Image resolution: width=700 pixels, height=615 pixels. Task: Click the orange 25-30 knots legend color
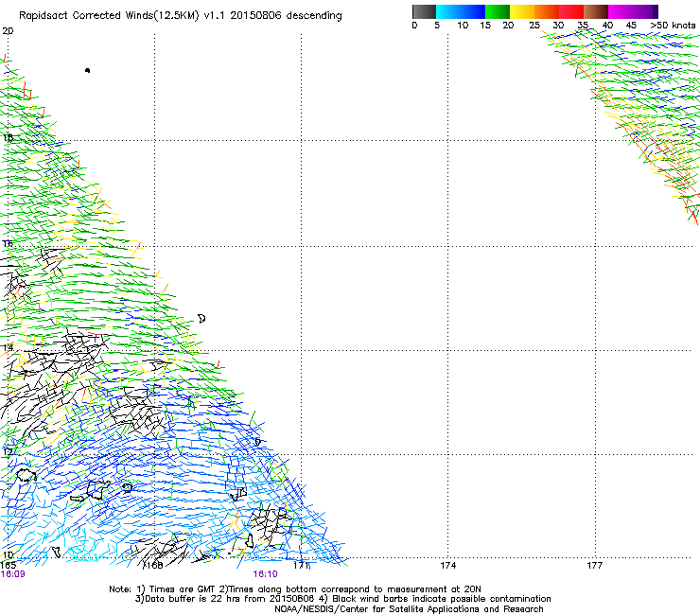(547, 11)
